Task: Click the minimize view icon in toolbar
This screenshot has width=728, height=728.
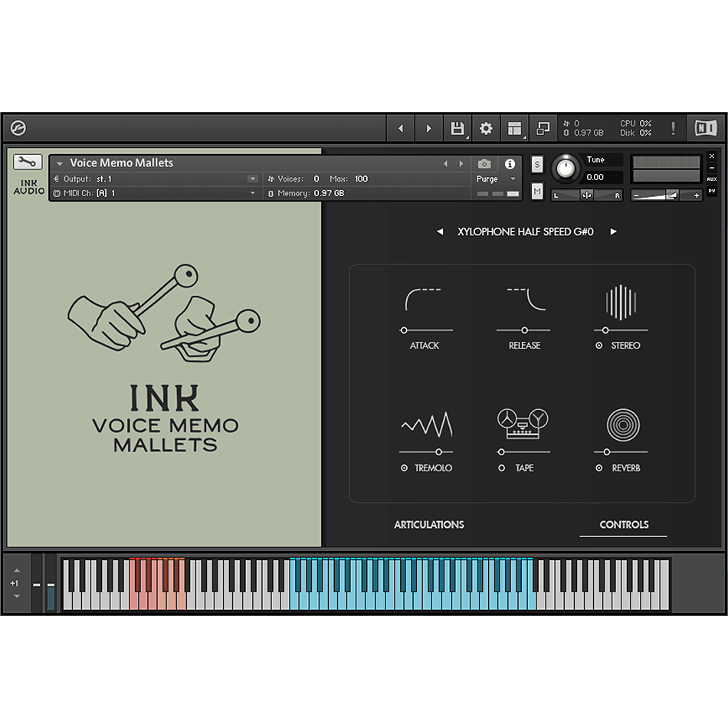Action: 543,129
